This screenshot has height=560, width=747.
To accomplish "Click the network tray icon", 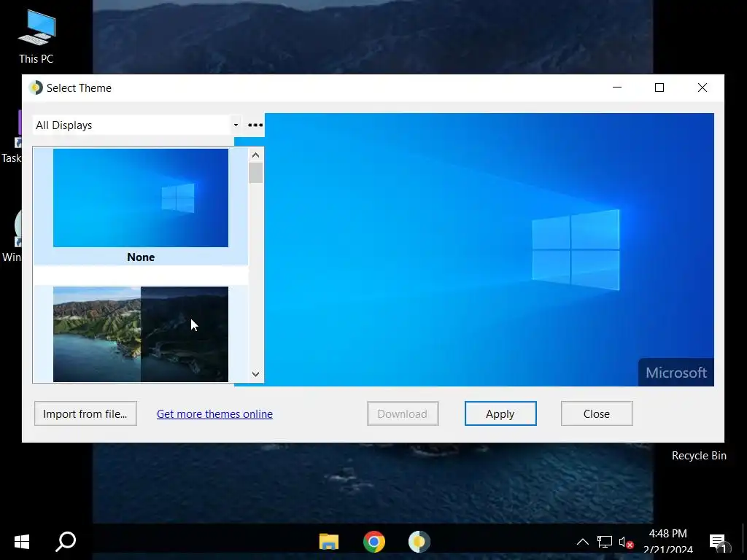I will tap(605, 542).
